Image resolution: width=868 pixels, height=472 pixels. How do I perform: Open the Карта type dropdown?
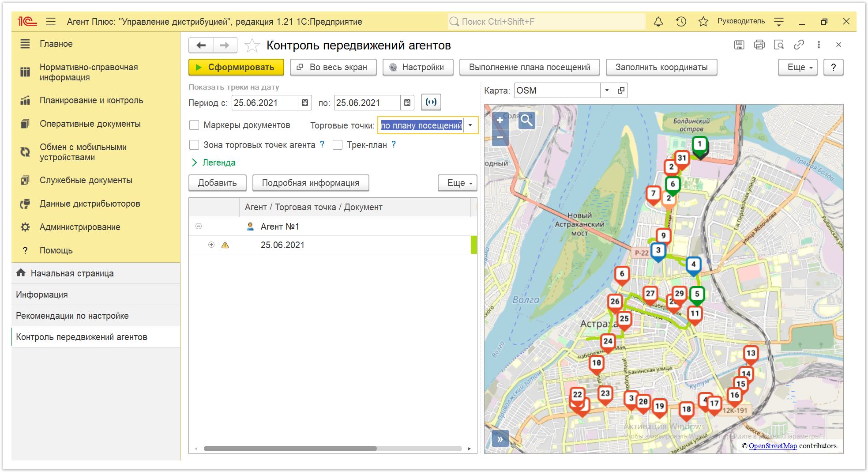click(607, 91)
